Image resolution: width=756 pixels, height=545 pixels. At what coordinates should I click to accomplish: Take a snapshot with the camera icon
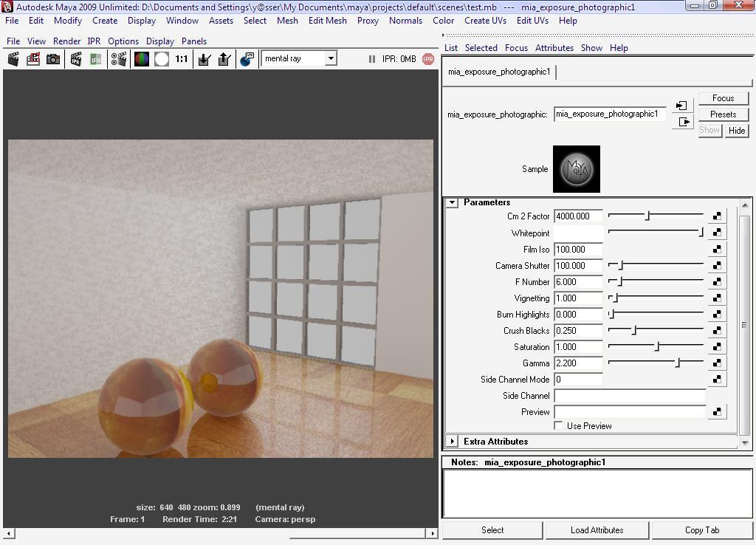click(x=53, y=59)
